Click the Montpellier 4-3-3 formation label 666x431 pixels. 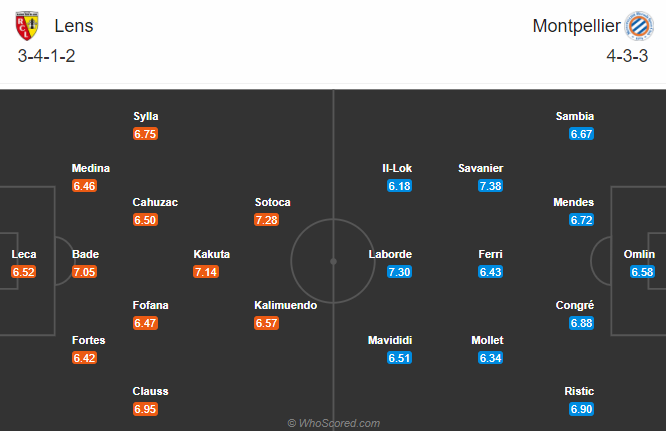627,56
